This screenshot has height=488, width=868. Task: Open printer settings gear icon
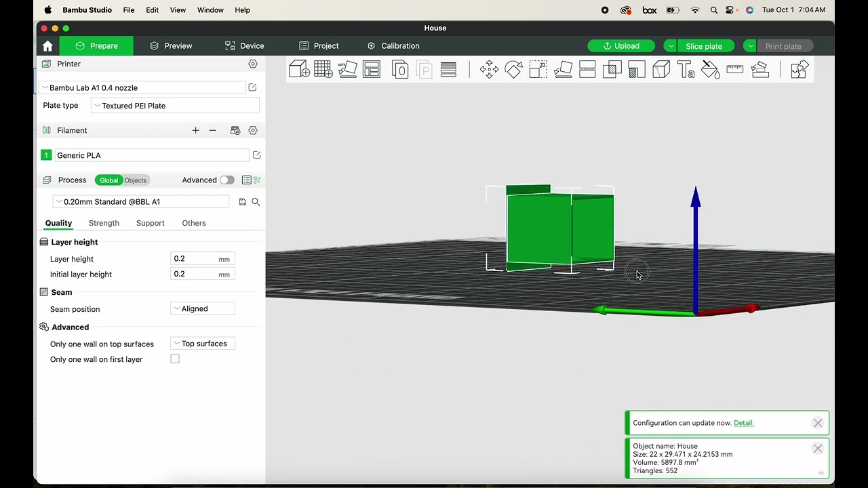click(253, 64)
